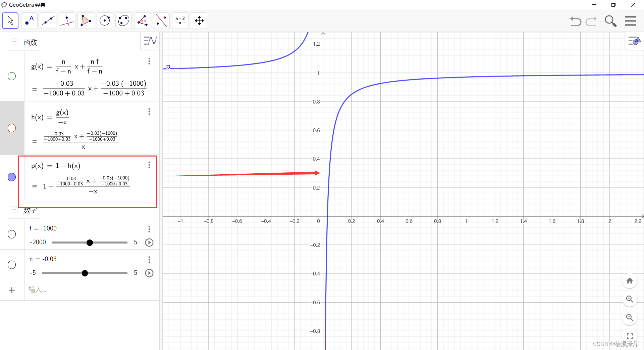Zoom out of the graph
This screenshot has height=350, width=644.
pyautogui.click(x=630, y=317)
